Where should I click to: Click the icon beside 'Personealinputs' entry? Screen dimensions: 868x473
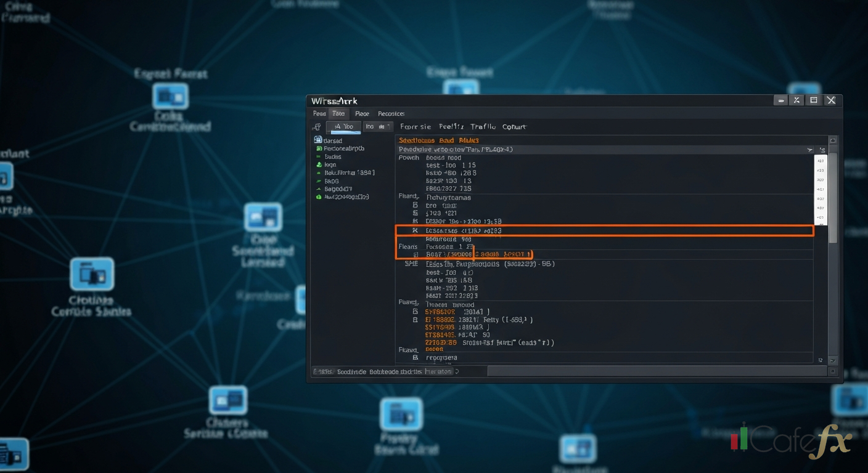pyautogui.click(x=319, y=148)
